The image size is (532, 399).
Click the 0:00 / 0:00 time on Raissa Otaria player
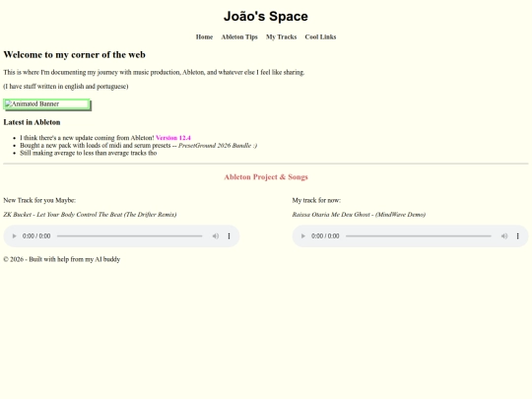coord(325,236)
